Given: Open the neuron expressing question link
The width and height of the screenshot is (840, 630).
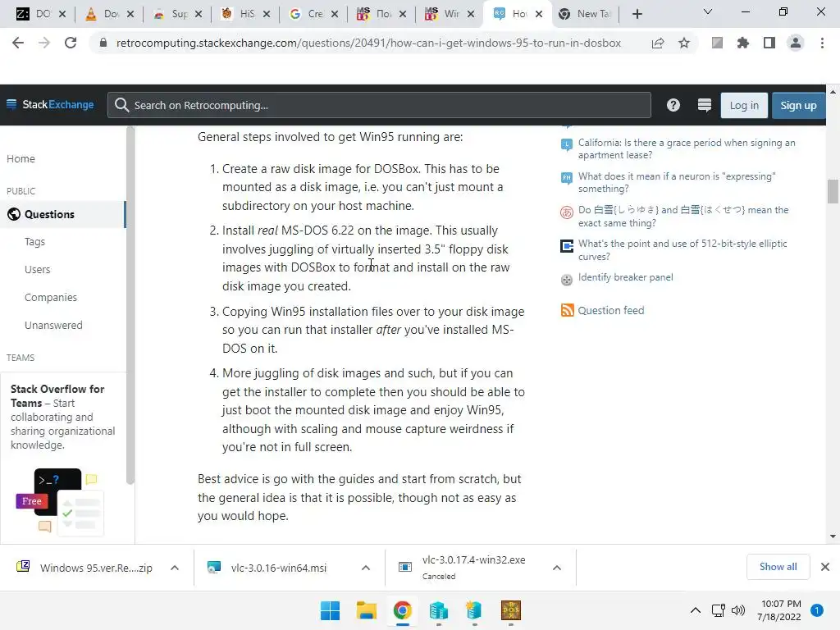Looking at the screenshot, I should click(x=677, y=182).
